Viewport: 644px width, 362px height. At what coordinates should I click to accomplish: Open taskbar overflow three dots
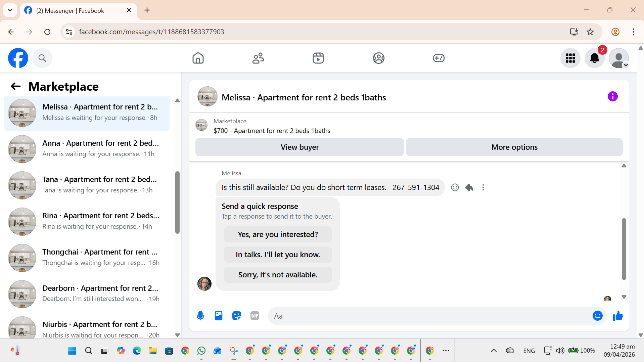point(446,351)
